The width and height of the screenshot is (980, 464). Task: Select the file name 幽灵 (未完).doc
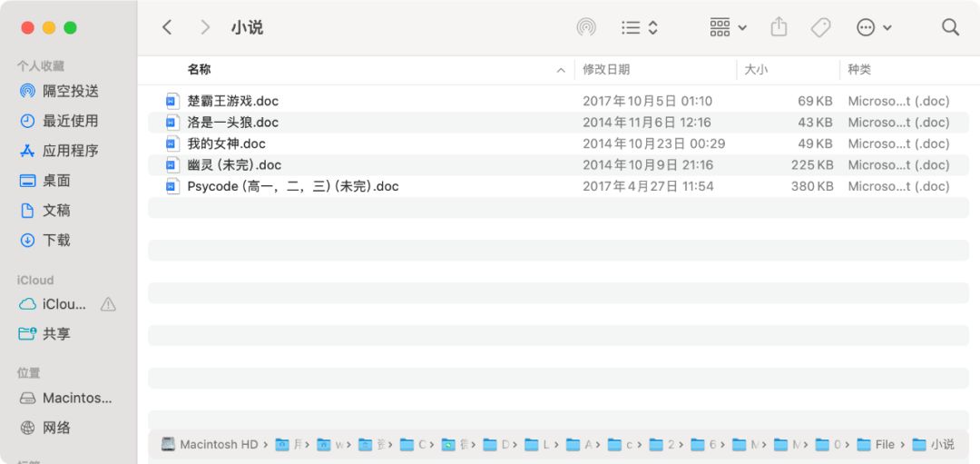[x=234, y=165]
